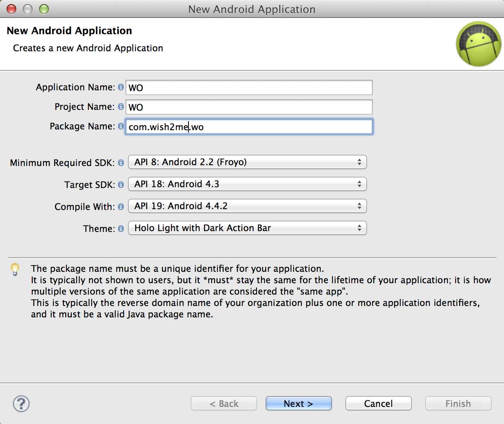This screenshot has height=424, width=504.
Task: Click info icon next to Package Name
Action: pyautogui.click(x=121, y=126)
